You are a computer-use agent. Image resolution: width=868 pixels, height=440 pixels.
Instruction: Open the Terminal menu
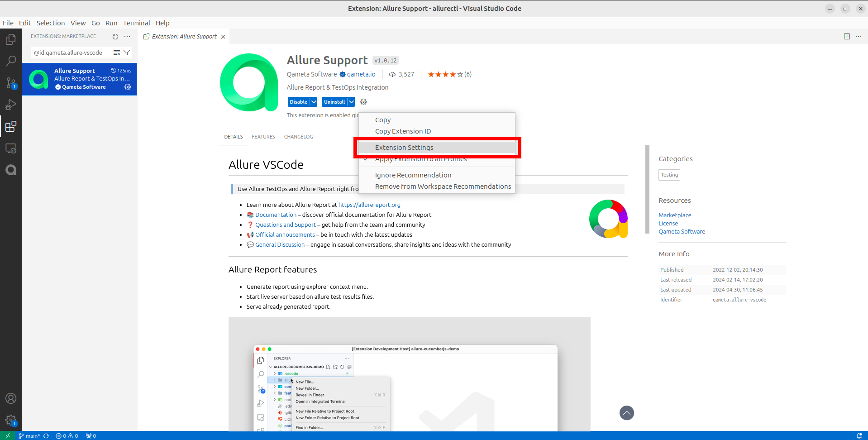click(136, 23)
